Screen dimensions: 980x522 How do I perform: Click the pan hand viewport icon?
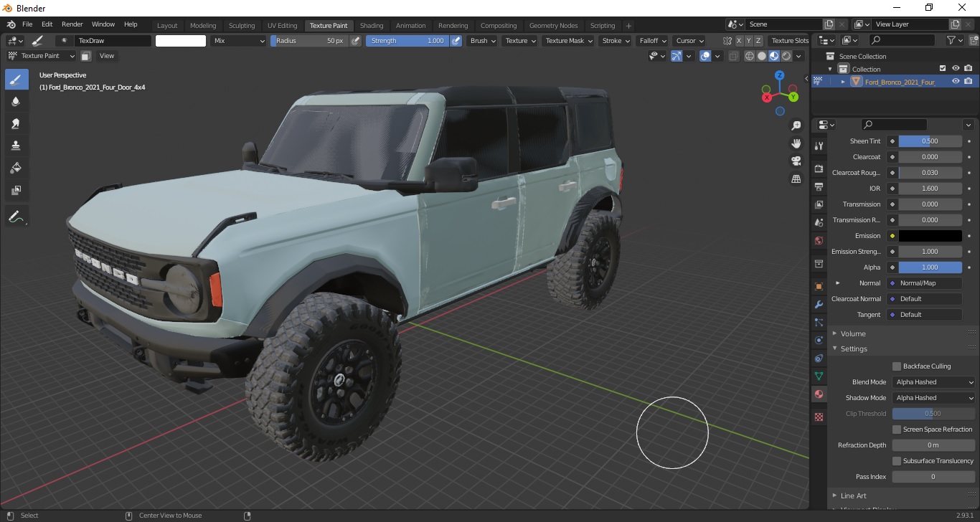(796, 143)
